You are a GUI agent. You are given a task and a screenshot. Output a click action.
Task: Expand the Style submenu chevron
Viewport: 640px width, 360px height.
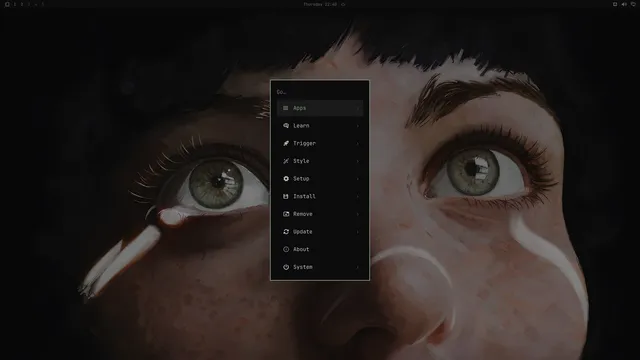pos(358,161)
